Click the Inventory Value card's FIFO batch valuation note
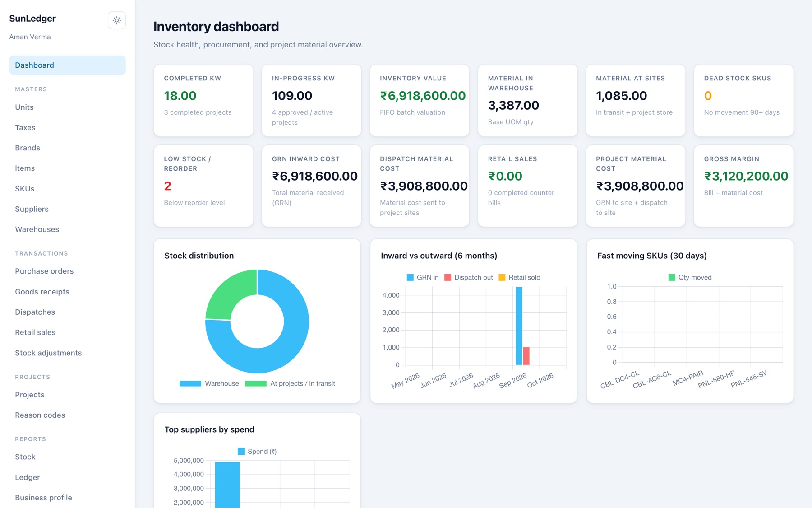The image size is (812, 508). (412, 112)
